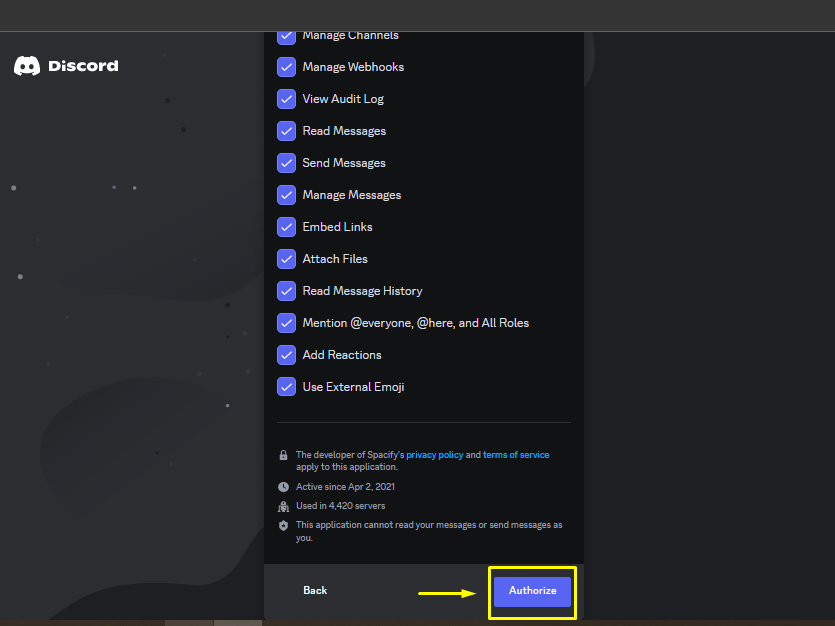Click the lock icon beside privacy policy text
The image size is (835, 626).
283,455
